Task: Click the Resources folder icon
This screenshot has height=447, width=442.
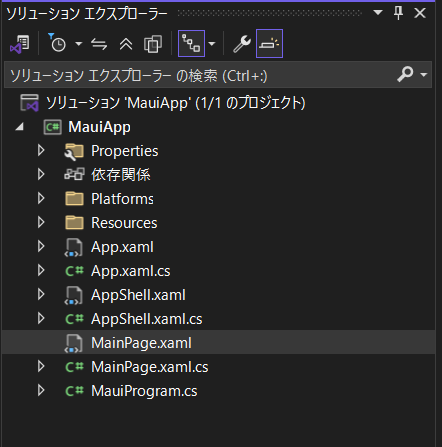Action: point(74,223)
